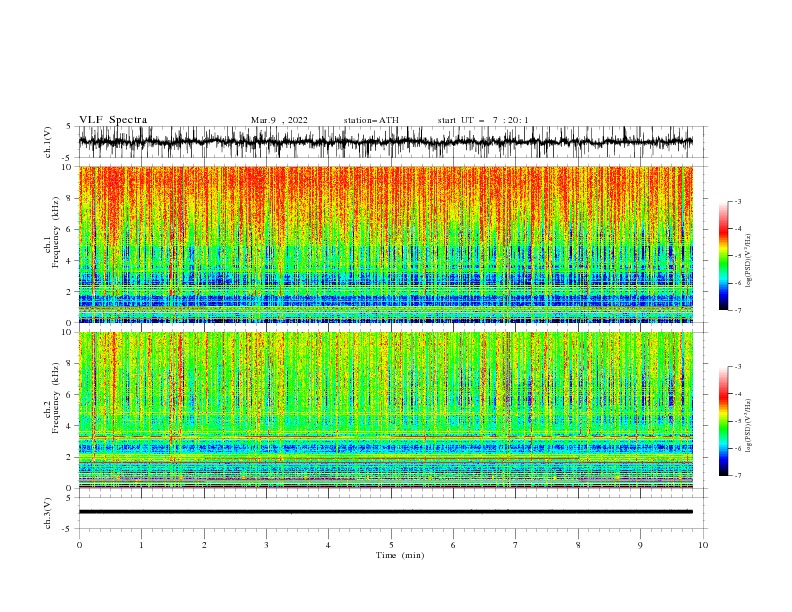This screenshot has height=612, width=792.
Task: Click the ch.1 spectrogram panel
Action: pos(385,244)
